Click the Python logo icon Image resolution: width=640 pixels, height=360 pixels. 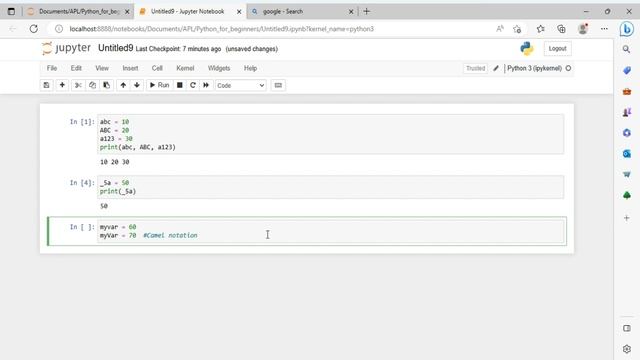click(x=527, y=49)
